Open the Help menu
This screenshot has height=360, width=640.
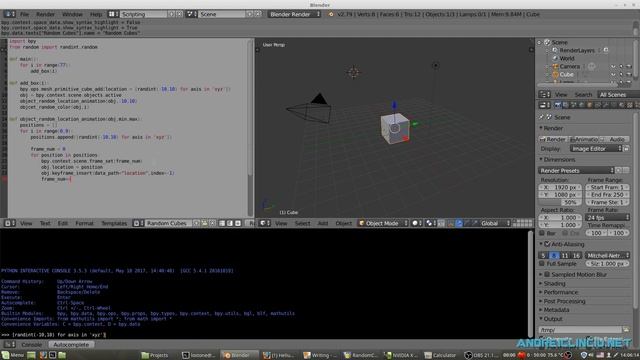coord(96,14)
